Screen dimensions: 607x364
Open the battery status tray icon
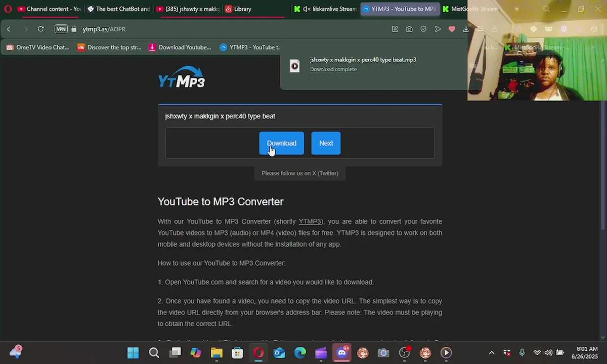point(560,353)
